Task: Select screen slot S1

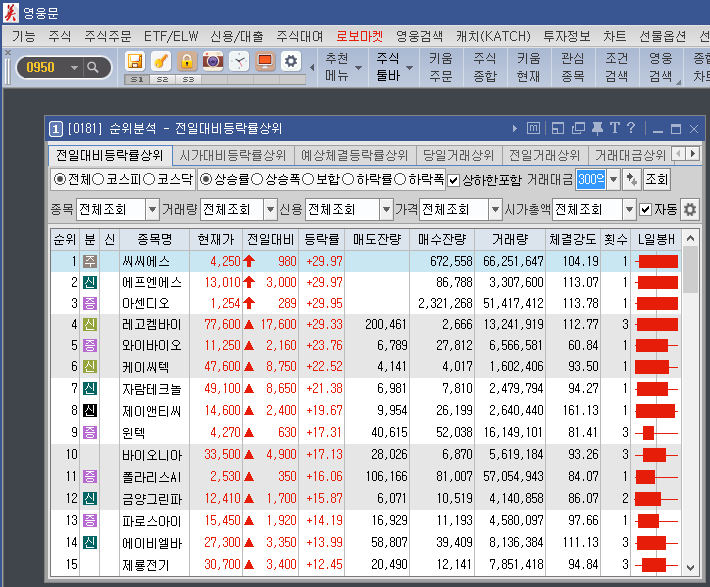Action: [x=137, y=79]
